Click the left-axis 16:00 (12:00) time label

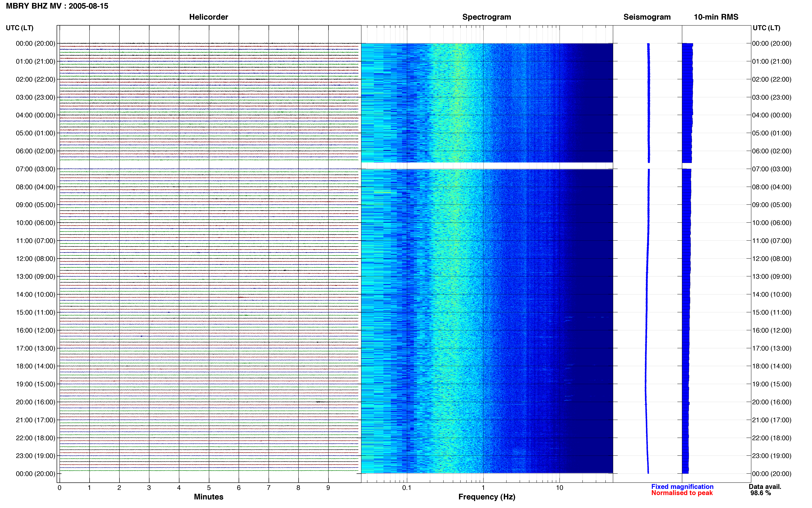(x=36, y=330)
